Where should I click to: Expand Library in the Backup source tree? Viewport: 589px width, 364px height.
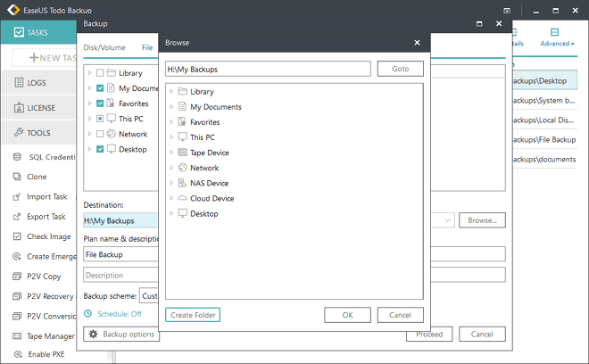coord(89,72)
